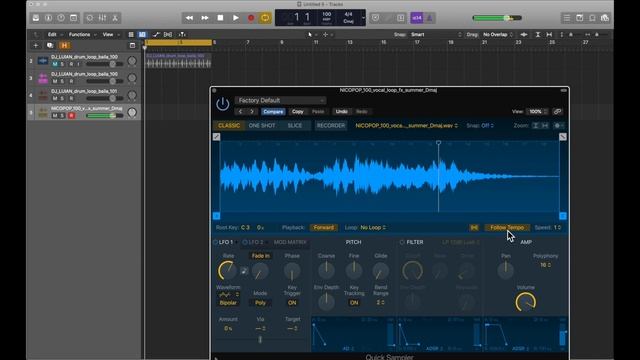
Task: Click the amp Volume knob
Action: (526, 302)
